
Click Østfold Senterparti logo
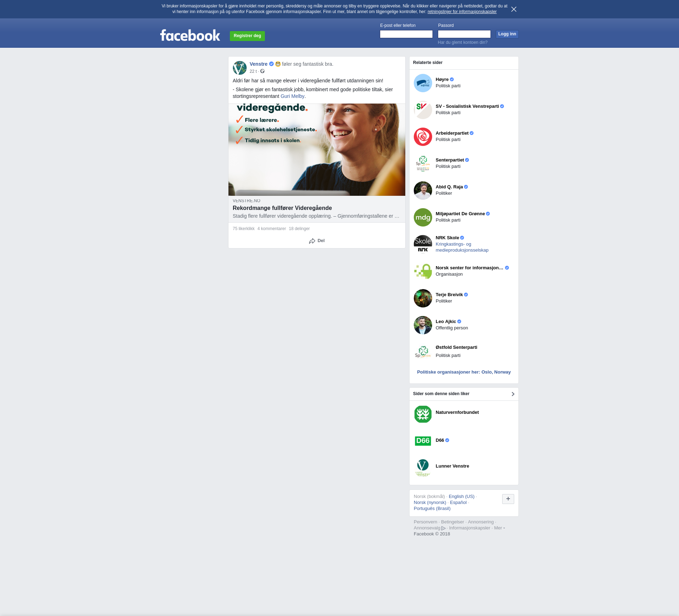[x=423, y=352]
